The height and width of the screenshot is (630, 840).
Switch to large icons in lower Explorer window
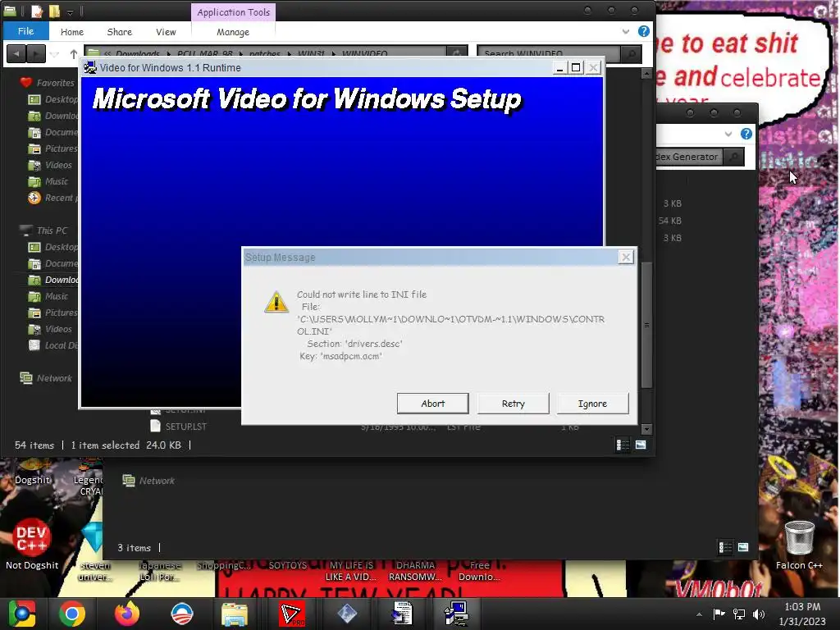(x=743, y=547)
